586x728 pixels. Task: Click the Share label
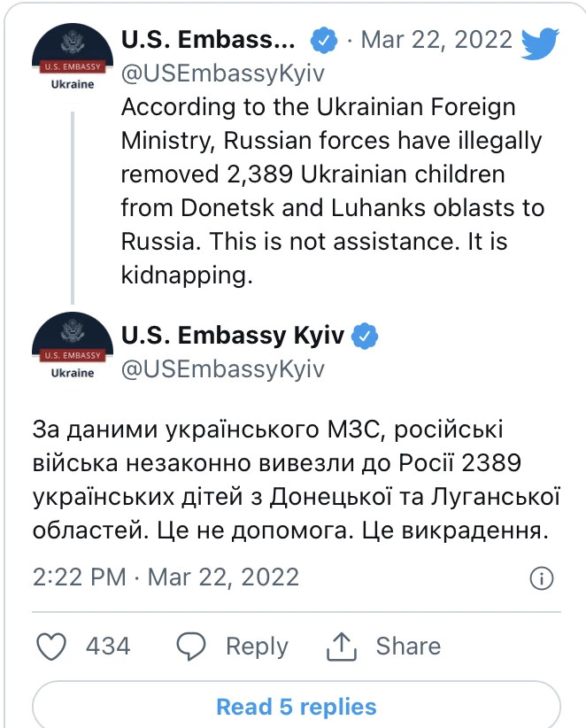(408, 646)
